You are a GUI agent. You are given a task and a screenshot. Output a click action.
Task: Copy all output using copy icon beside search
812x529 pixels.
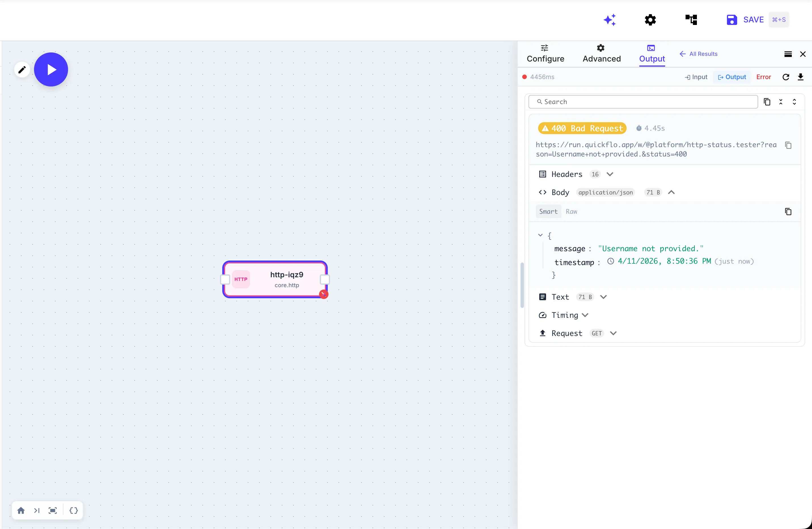[x=767, y=102]
